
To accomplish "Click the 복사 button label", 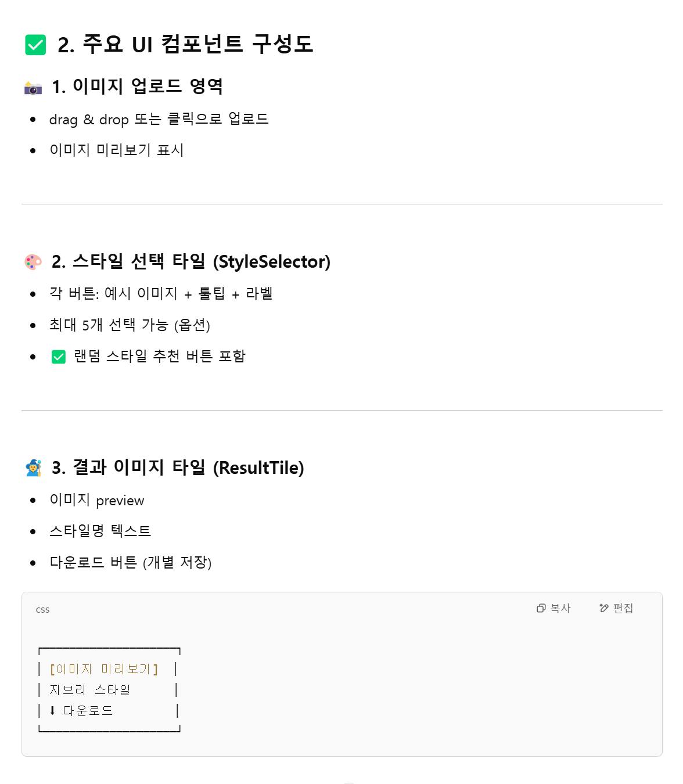I will coord(560,608).
